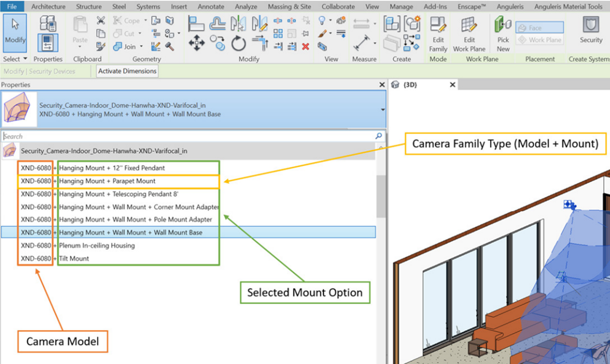
Task: Click Cut to Clipboard scissors icon
Action: [101, 20]
